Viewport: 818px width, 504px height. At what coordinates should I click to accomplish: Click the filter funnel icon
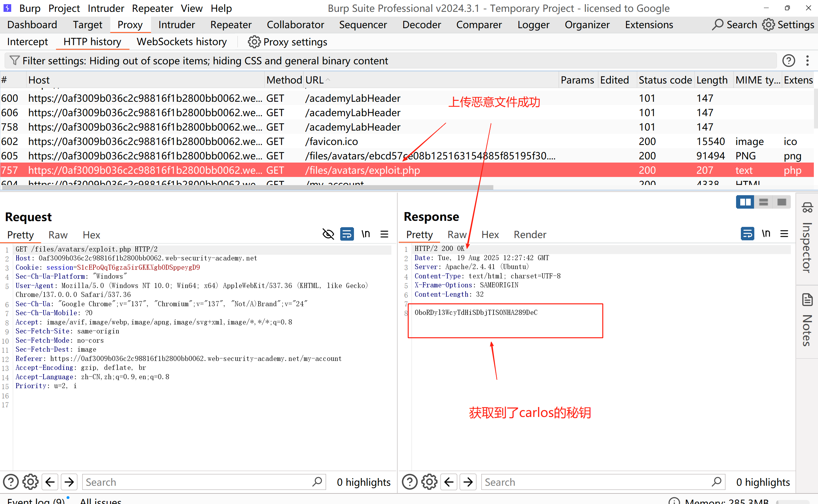pos(14,61)
